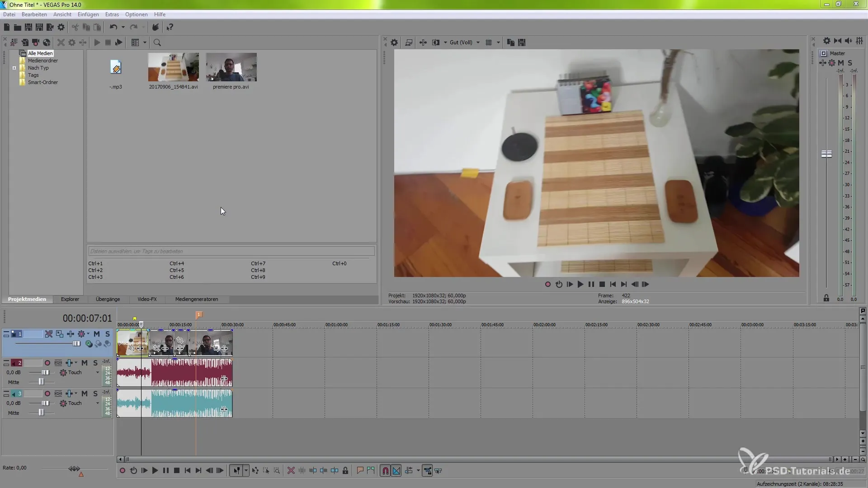Switch to the Explorer tab
The width and height of the screenshot is (868, 488).
pyautogui.click(x=70, y=299)
